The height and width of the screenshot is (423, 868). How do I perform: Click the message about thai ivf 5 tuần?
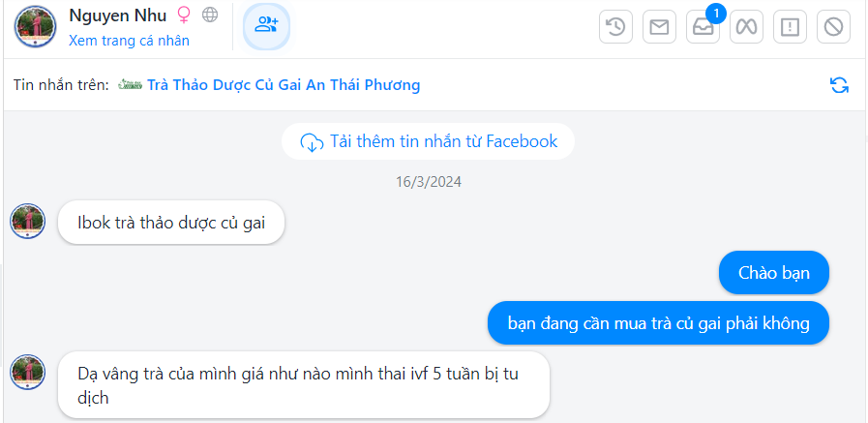coord(303,384)
